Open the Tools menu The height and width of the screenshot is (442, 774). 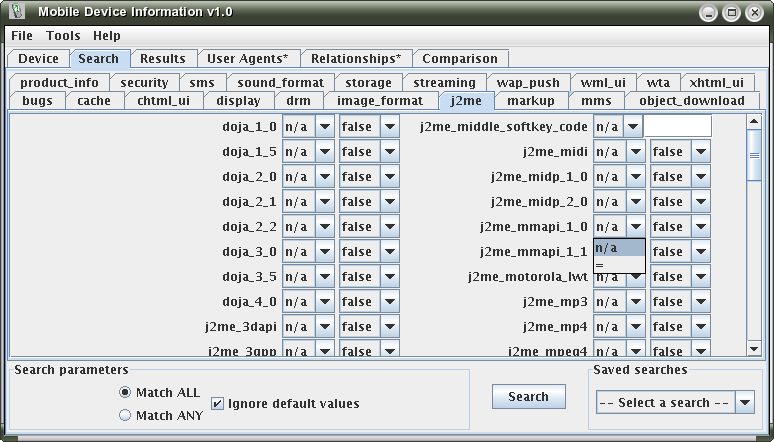point(63,35)
